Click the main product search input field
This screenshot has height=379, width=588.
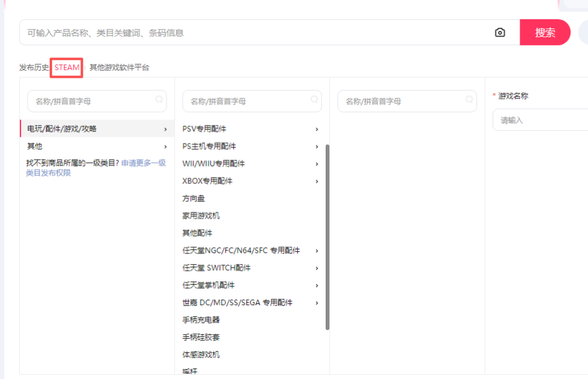tap(255, 33)
